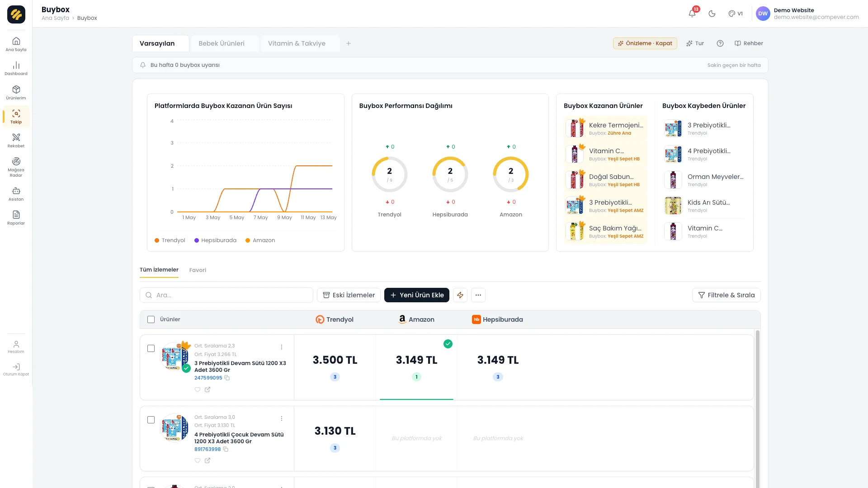
Task: Start the Tur guided tour
Action: coord(695,43)
